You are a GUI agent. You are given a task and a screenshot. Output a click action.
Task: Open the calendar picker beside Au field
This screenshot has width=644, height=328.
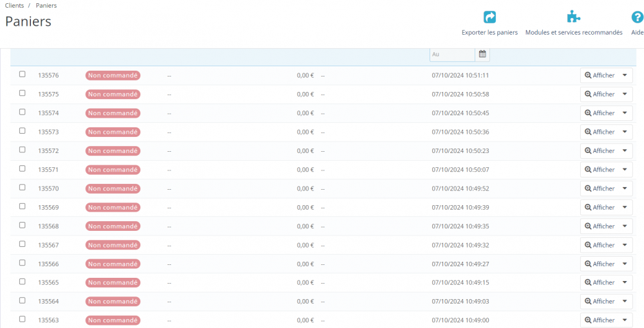coord(482,54)
